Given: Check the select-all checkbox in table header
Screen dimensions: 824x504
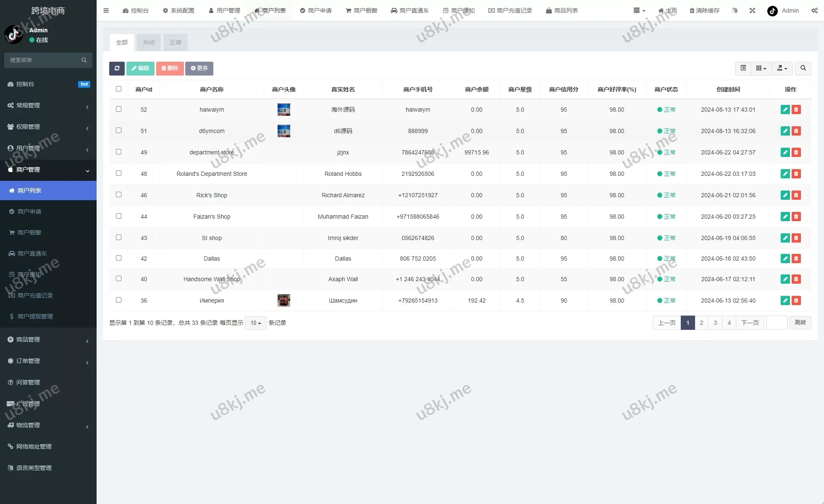Looking at the screenshot, I should pyautogui.click(x=118, y=89).
